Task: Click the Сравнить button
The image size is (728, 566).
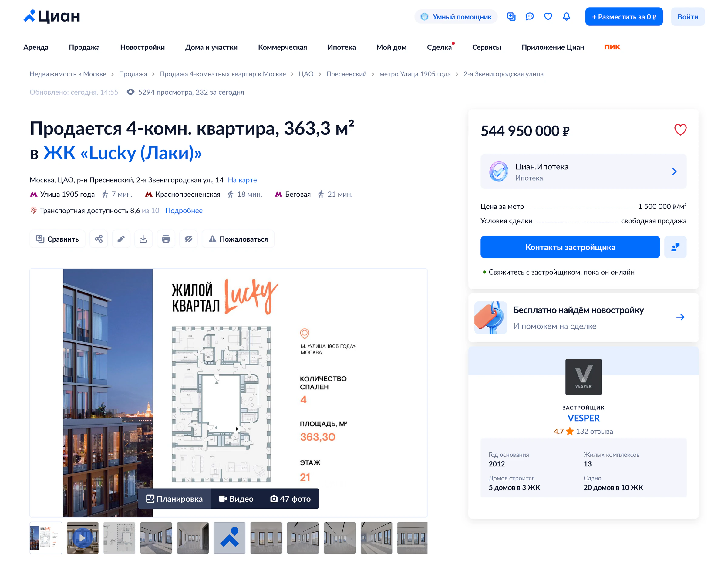Action: tap(57, 239)
